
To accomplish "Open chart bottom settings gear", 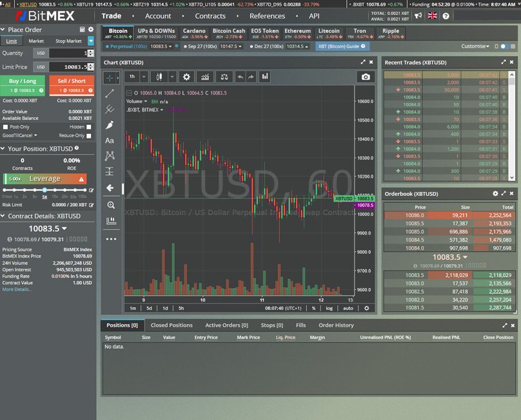I will [366, 308].
